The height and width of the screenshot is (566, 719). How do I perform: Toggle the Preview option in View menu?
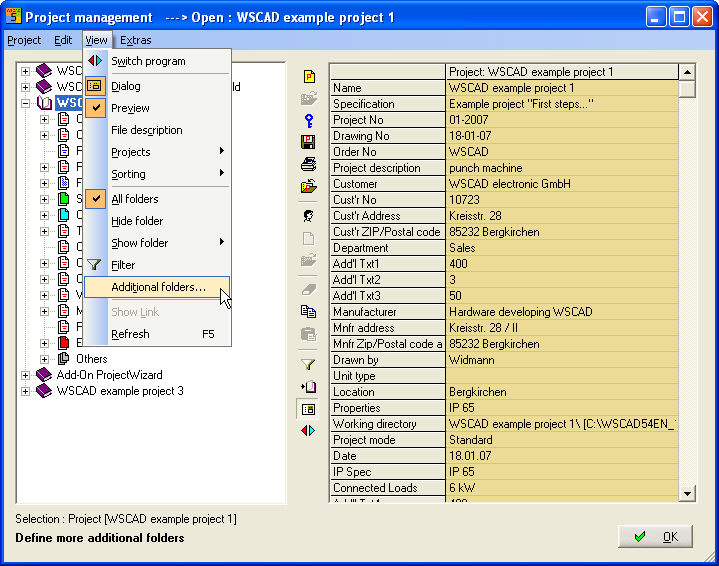(157, 108)
